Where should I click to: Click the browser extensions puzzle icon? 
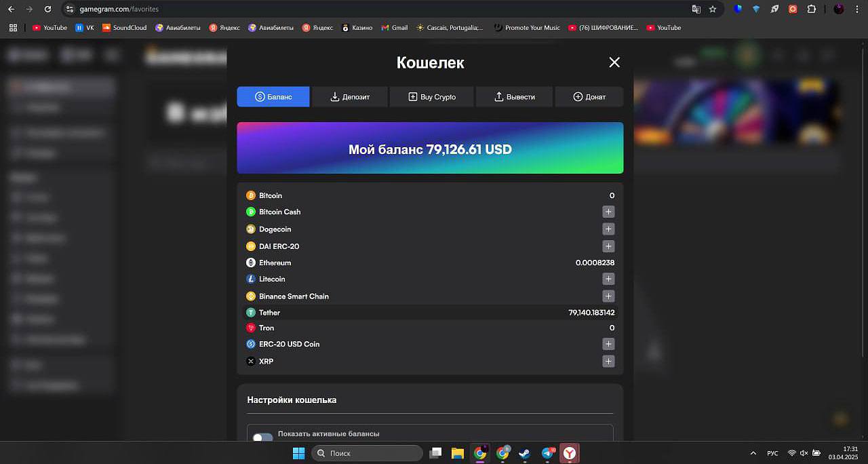811,9
